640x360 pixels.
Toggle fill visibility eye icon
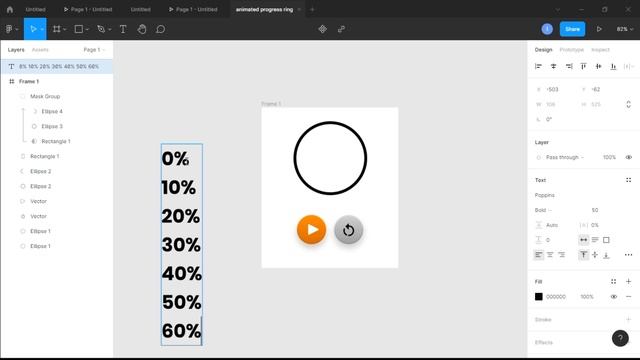(613, 297)
